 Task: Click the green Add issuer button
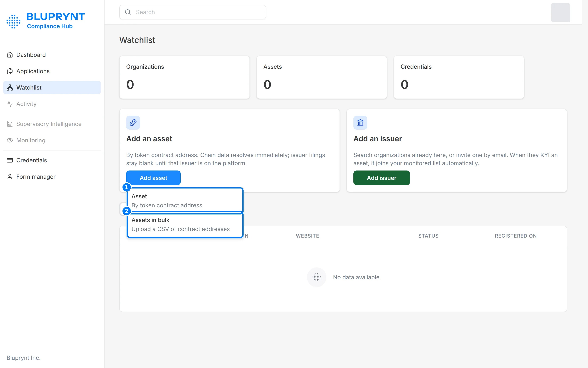tap(381, 178)
